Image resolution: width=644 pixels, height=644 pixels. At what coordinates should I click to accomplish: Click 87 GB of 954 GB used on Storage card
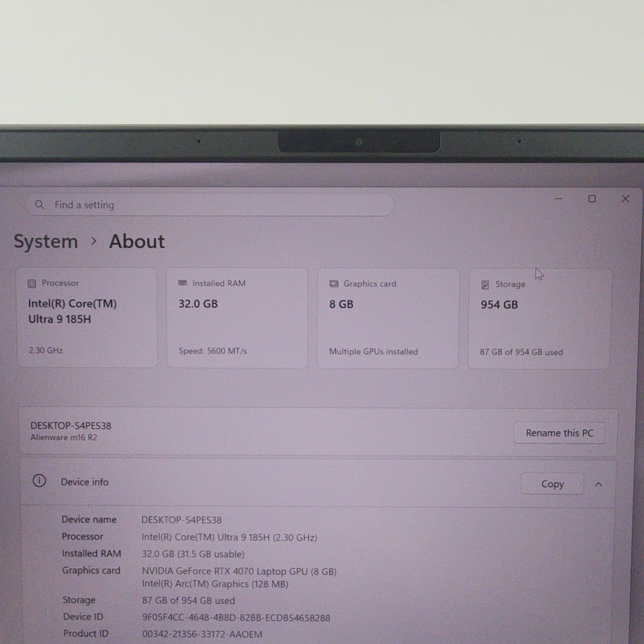[521, 352]
